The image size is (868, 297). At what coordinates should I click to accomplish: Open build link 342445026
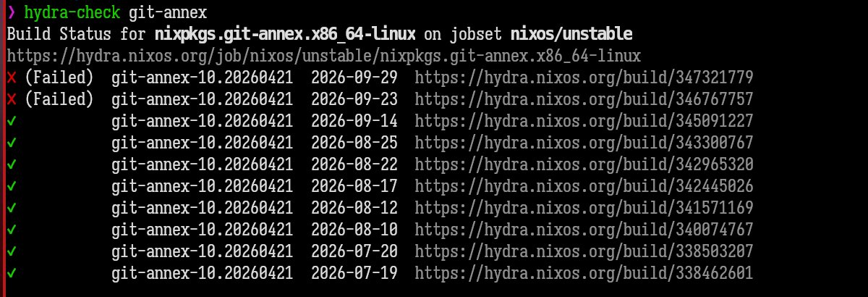click(584, 186)
